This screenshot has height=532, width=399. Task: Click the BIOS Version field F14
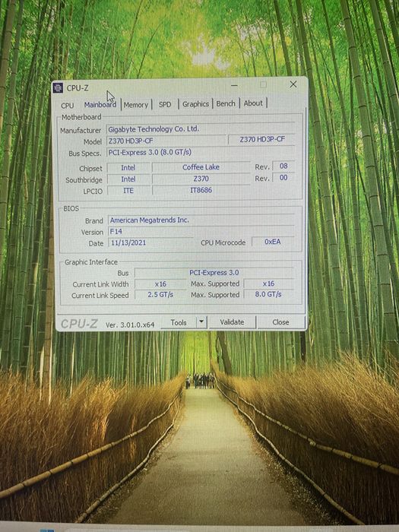tap(150, 231)
